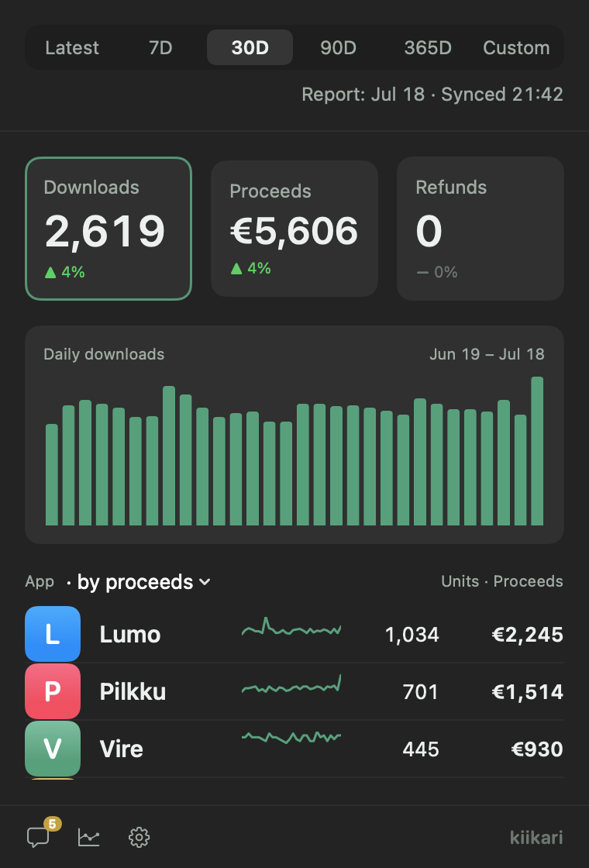Screen dimensions: 589x868
Task: Click Vire's €930 proceeds value
Action: [537, 749]
